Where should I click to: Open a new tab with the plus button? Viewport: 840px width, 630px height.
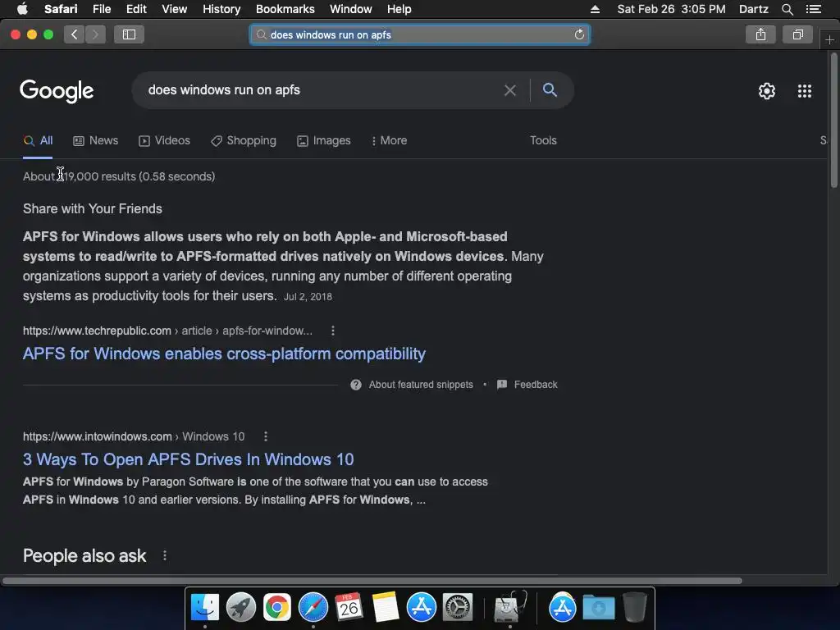pyautogui.click(x=829, y=39)
